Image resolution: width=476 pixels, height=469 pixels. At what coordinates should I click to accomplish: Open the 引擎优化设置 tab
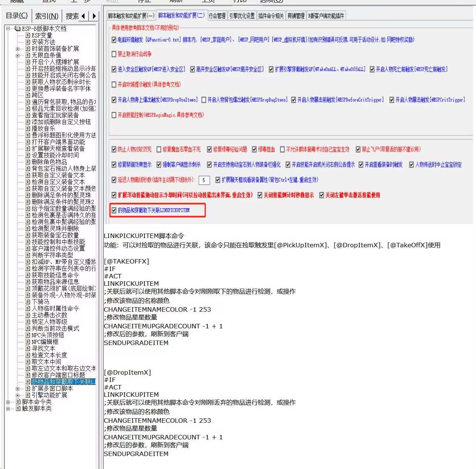242,16
